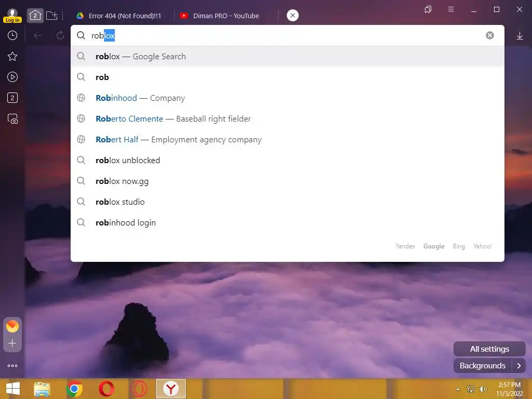
Task: Select robinhood login suggestion
Action: [x=287, y=222]
